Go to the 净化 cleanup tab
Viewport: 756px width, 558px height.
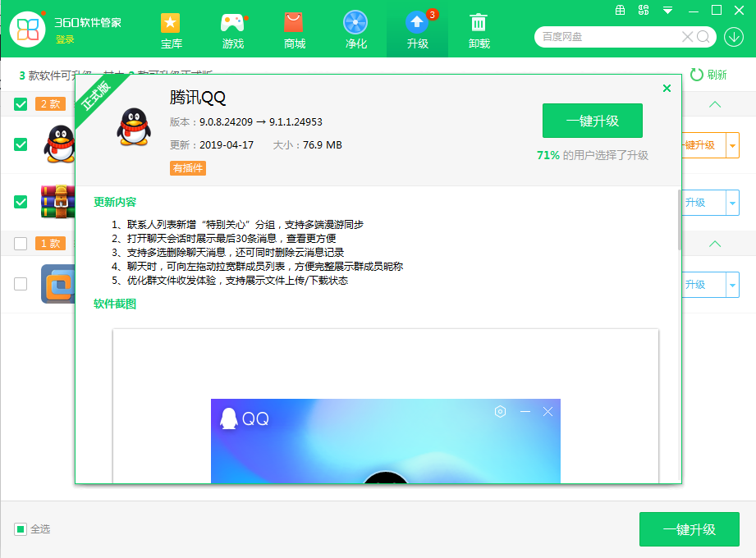tap(355, 30)
